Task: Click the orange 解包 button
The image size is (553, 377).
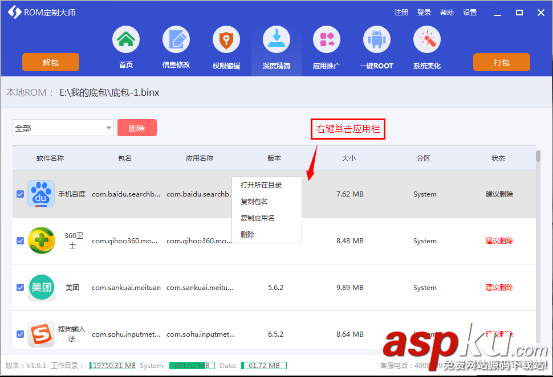Action: (50, 62)
